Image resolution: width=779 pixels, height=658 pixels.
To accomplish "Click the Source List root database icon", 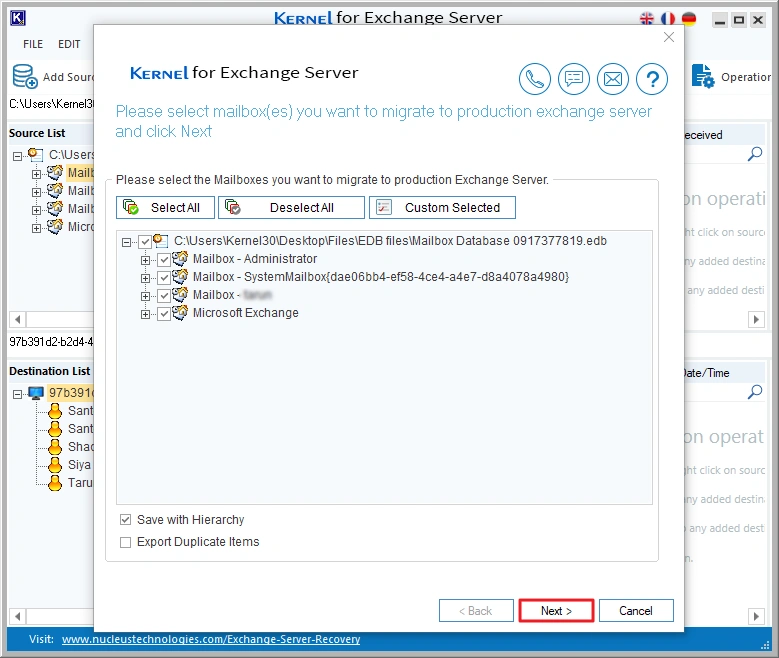I will tap(35, 155).
